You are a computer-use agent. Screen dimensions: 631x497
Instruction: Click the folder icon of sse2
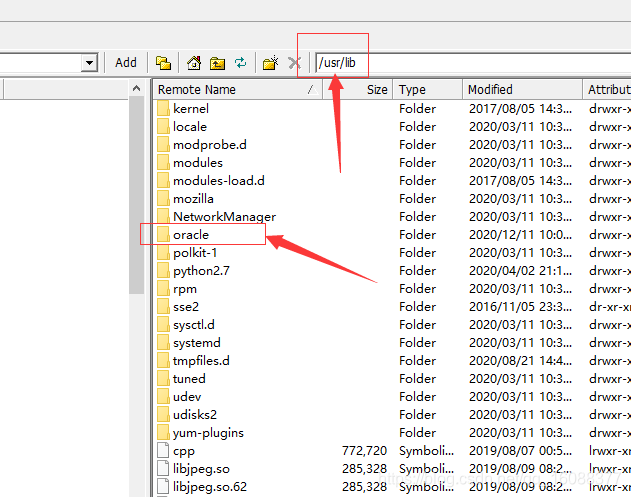coord(163,307)
